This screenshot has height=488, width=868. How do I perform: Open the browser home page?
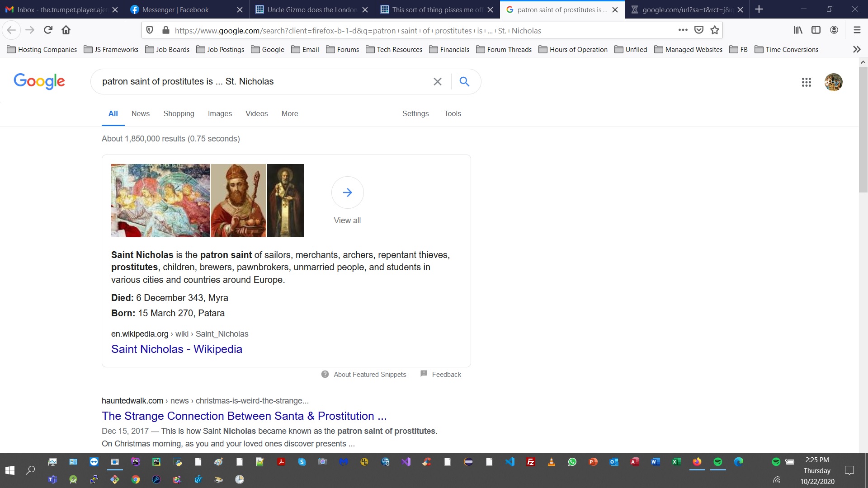pyautogui.click(x=66, y=30)
